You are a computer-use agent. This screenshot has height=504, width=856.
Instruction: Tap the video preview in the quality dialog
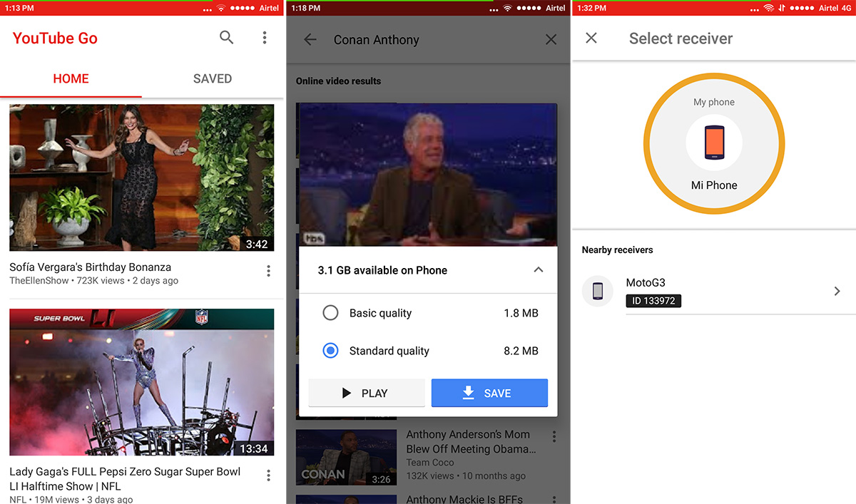click(x=428, y=175)
